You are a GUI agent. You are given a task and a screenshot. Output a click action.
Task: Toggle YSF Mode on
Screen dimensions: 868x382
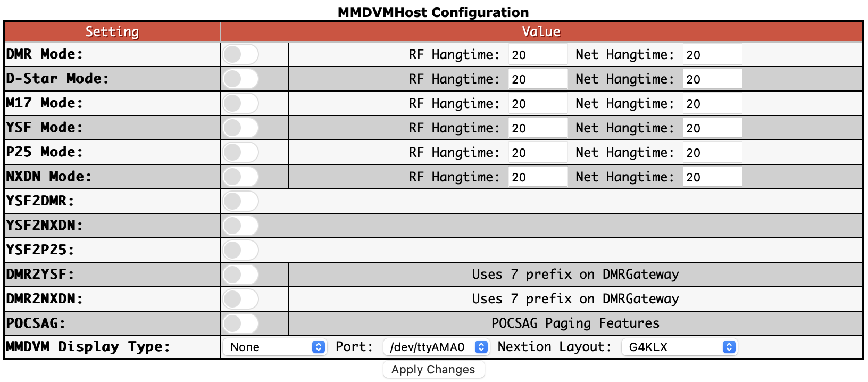pos(240,128)
